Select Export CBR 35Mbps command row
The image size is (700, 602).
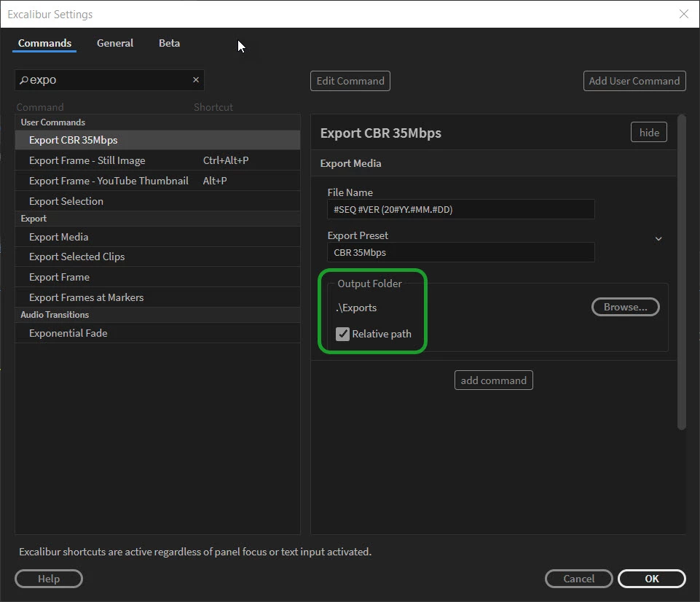point(157,140)
